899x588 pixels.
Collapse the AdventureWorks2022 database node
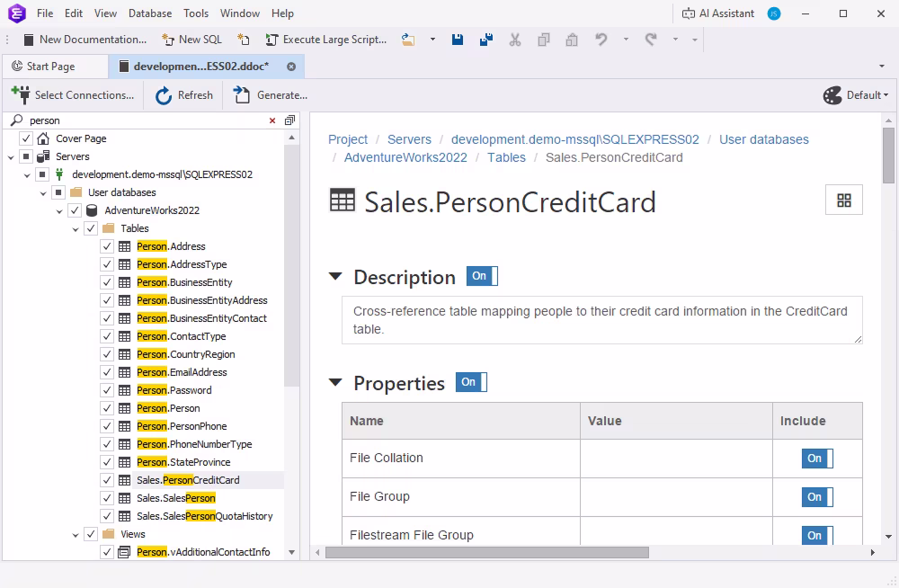pos(59,211)
